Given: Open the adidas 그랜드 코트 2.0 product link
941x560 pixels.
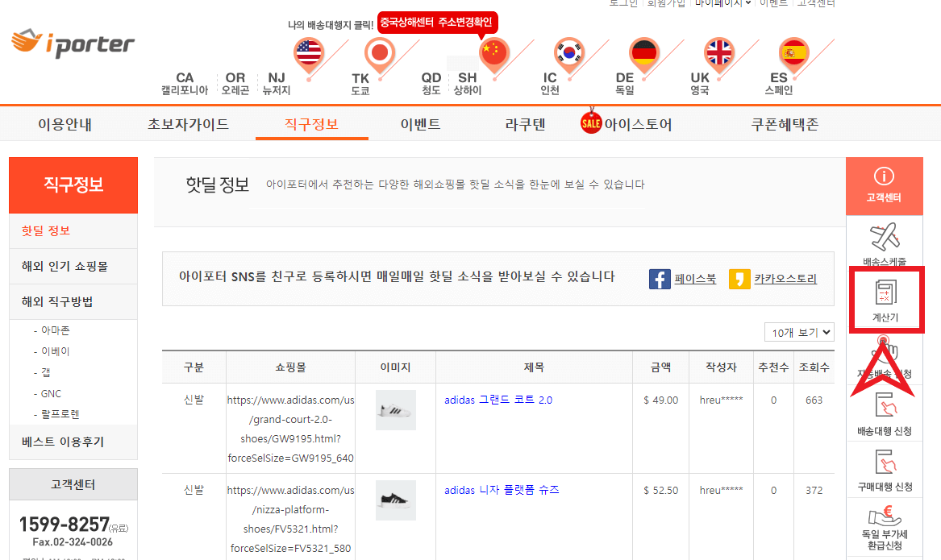Looking at the screenshot, I should tap(498, 399).
